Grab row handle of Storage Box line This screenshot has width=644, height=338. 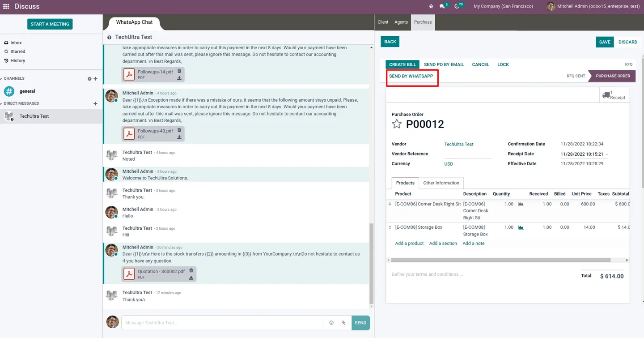click(390, 227)
